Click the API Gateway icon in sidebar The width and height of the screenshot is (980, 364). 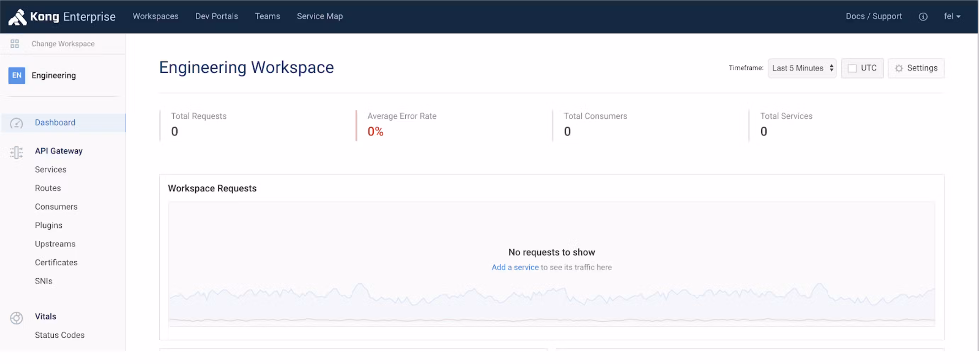pos(16,152)
